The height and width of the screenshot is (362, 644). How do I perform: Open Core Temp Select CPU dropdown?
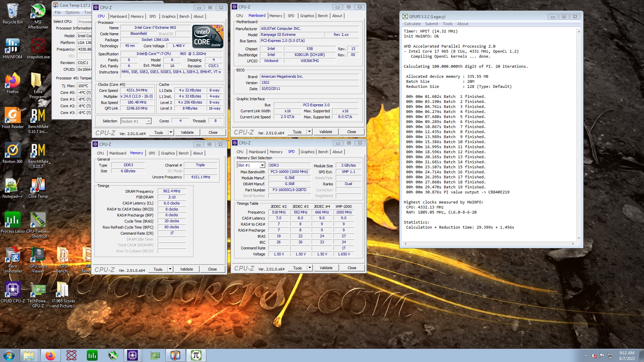pyautogui.click(x=85, y=22)
